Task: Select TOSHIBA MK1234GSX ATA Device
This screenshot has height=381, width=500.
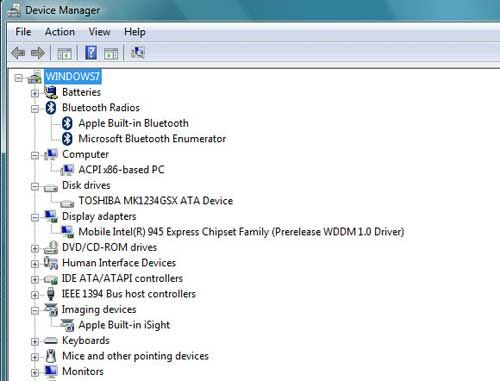Action: (x=155, y=201)
